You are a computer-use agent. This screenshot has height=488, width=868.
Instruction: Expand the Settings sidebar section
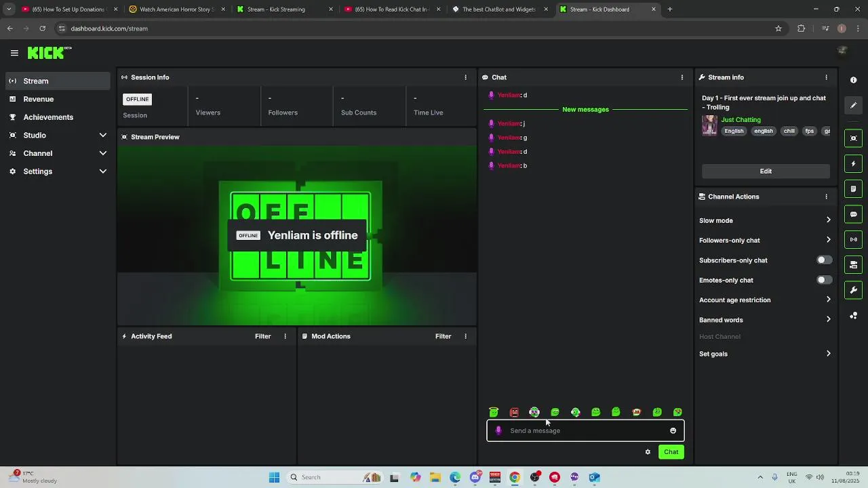pos(58,171)
